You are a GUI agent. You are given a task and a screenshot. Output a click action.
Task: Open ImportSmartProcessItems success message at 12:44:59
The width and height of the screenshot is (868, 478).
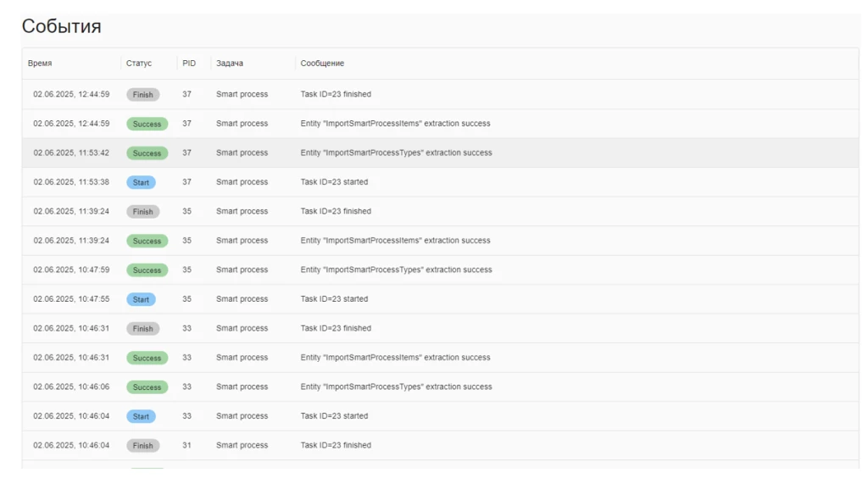click(395, 124)
